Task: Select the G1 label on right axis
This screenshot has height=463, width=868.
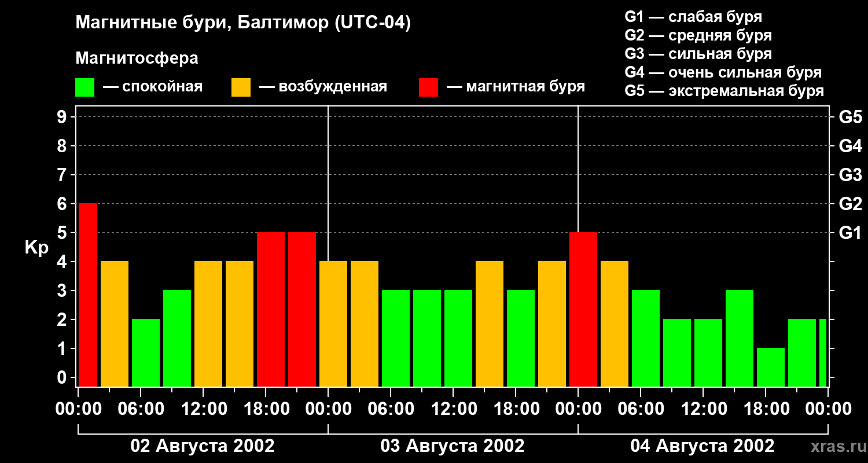Action: 850,233
